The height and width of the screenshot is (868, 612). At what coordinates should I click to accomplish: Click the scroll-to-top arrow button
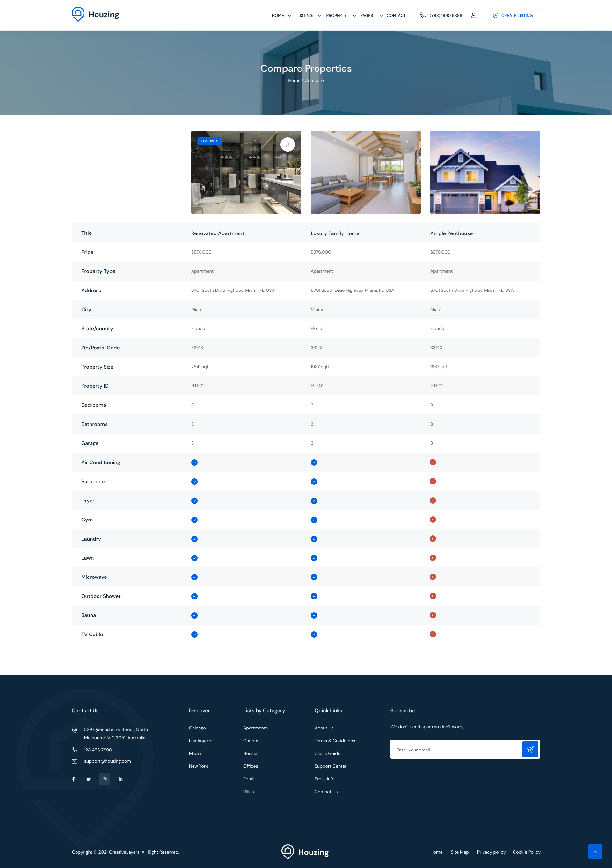[x=595, y=851]
